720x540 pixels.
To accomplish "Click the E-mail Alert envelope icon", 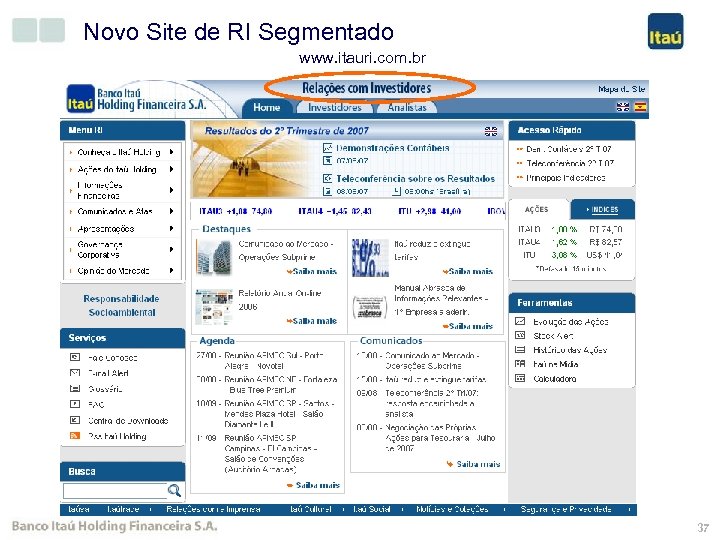I will (75, 372).
